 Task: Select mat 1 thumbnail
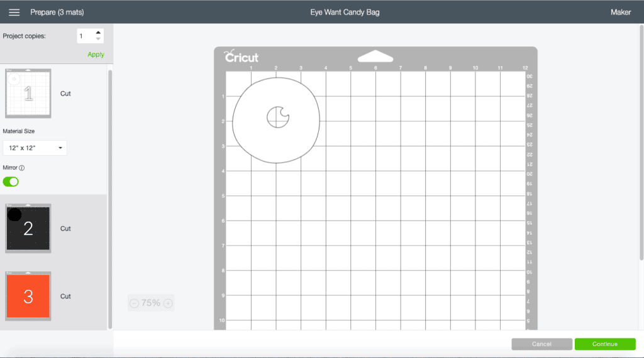tap(28, 94)
